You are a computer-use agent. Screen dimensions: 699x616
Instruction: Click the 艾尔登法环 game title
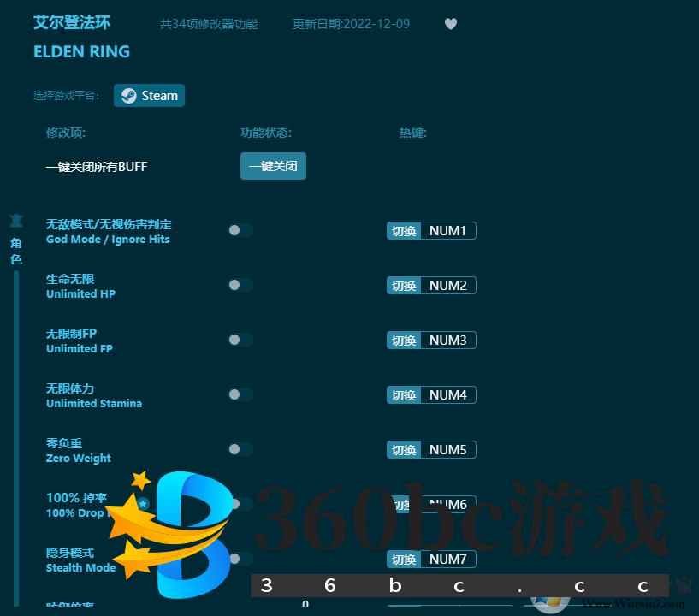[x=72, y=22]
